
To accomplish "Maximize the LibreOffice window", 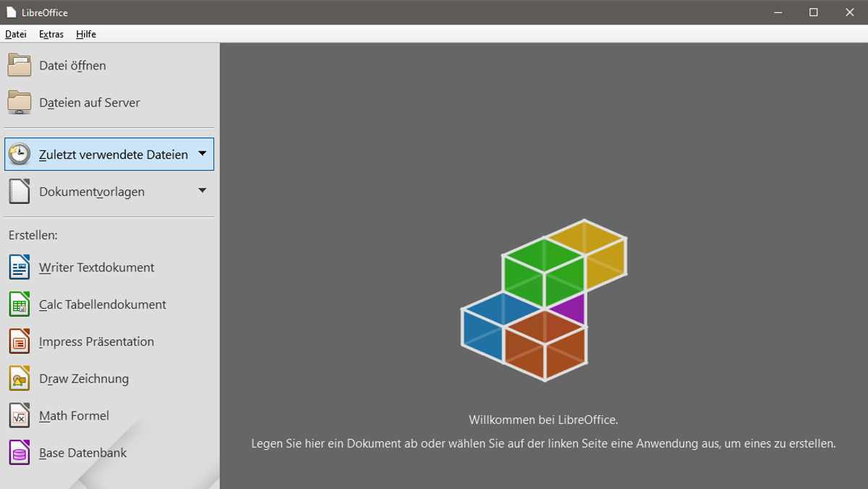I will tap(814, 12).
